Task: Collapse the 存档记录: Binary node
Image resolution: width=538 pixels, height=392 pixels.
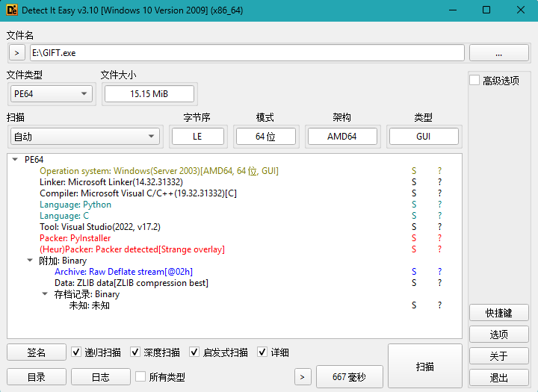Action: coord(45,294)
